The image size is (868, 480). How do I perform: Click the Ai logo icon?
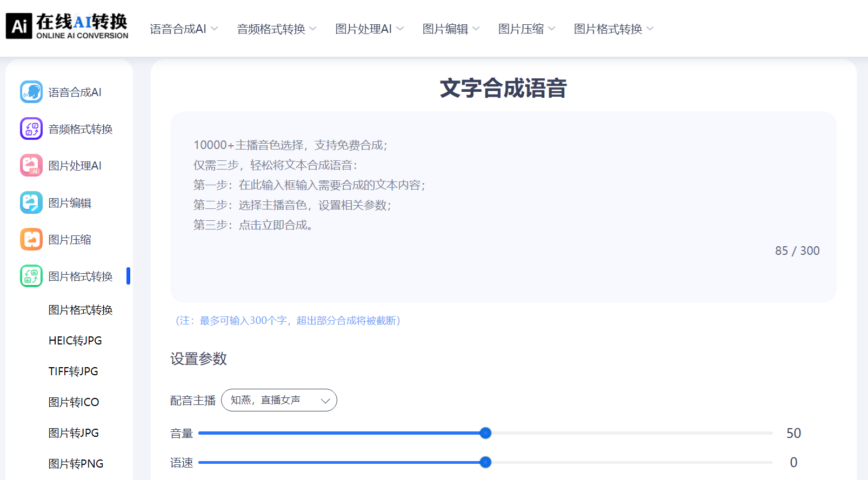19,26
